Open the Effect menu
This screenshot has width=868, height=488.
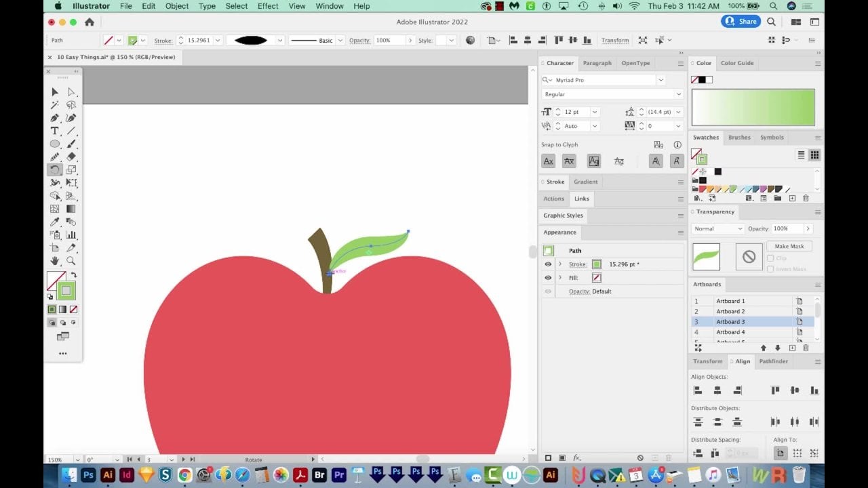pos(268,6)
